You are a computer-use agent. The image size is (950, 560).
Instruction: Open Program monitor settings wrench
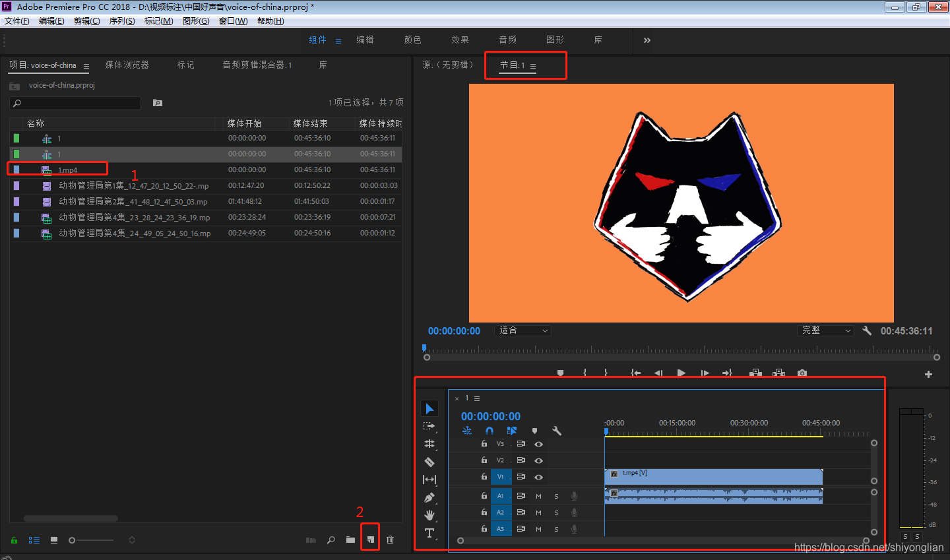click(x=867, y=330)
